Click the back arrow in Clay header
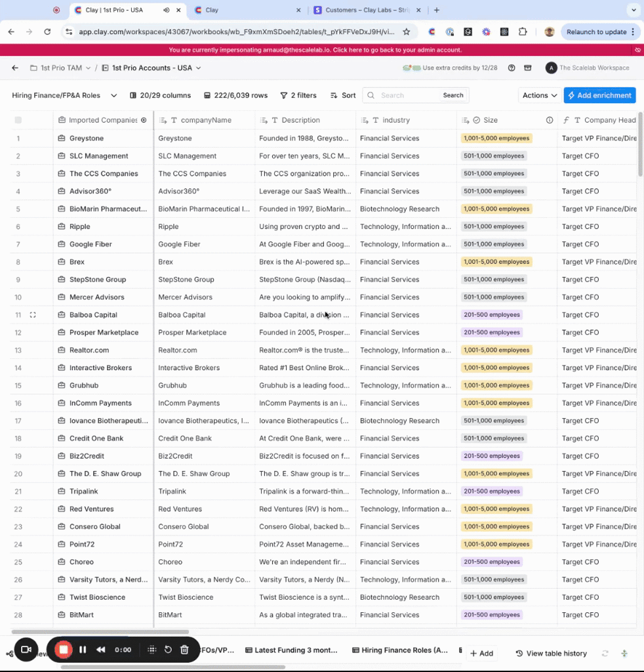This screenshot has height=672, width=644. [x=15, y=68]
